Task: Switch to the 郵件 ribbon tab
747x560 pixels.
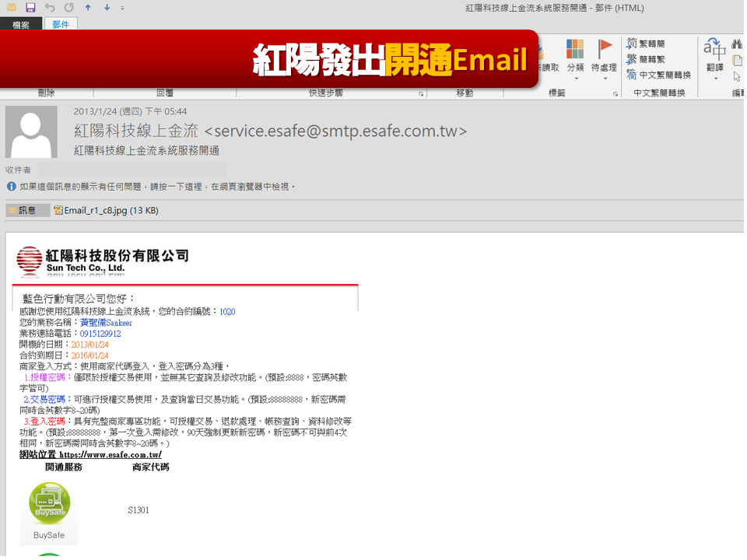Action: pyautogui.click(x=61, y=23)
